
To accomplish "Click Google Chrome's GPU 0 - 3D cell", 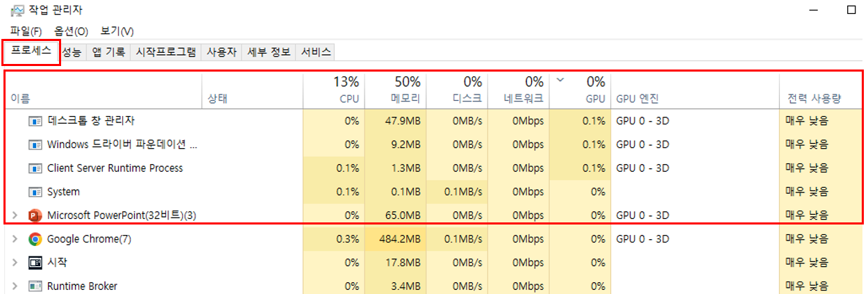I will pos(642,239).
